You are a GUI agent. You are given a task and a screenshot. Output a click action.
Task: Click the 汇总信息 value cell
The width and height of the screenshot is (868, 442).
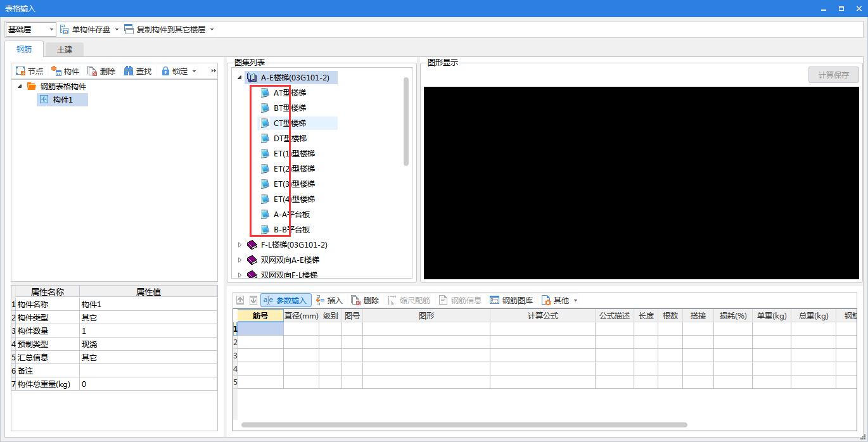point(148,358)
